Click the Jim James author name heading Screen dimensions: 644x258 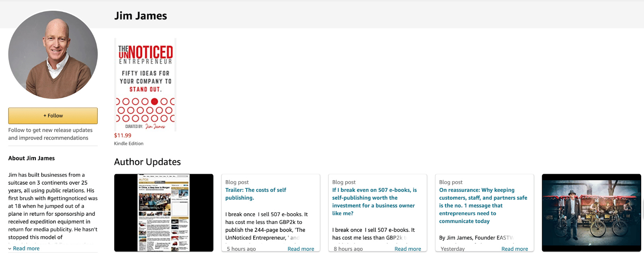click(x=140, y=16)
